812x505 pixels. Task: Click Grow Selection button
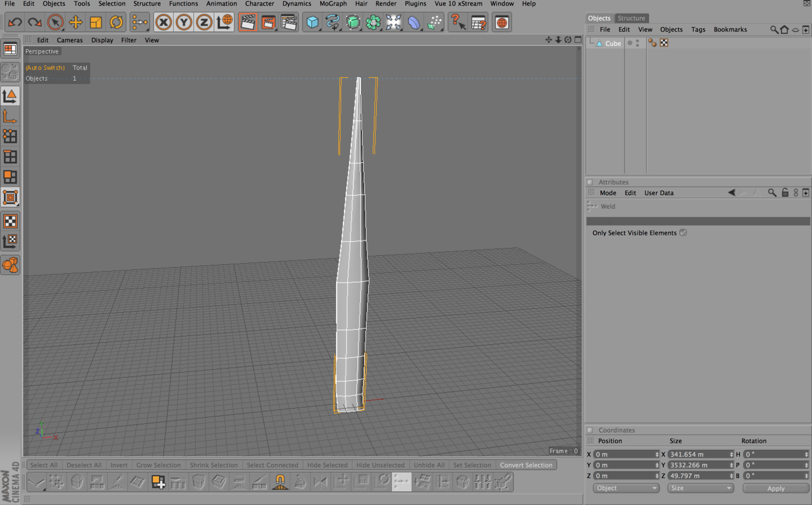tap(158, 465)
